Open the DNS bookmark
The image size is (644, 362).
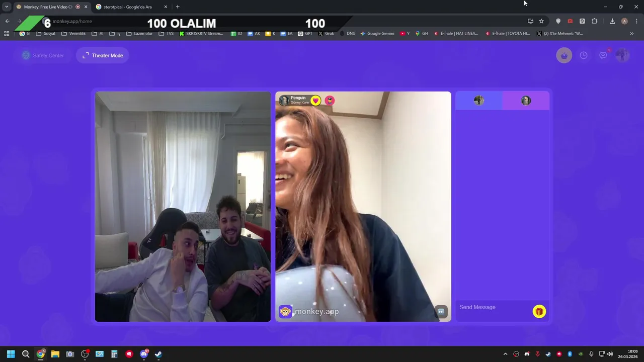tap(347, 34)
